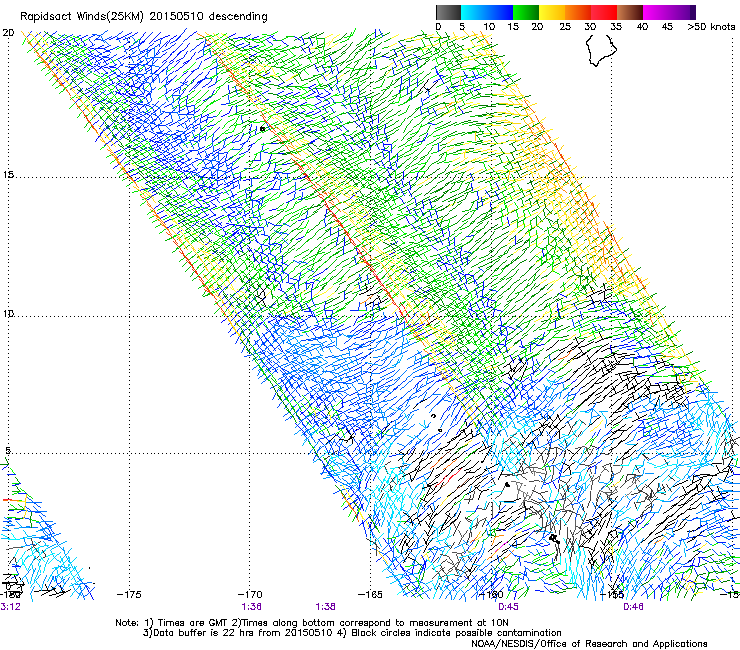Image resolution: width=740 pixels, height=650 pixels.
Task: Select the latitude label "20"
Action: [x=8, y=33]
